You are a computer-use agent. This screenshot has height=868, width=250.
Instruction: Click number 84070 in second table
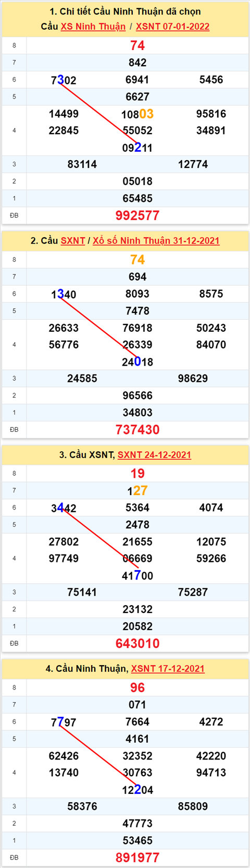[x=211, y=344]
